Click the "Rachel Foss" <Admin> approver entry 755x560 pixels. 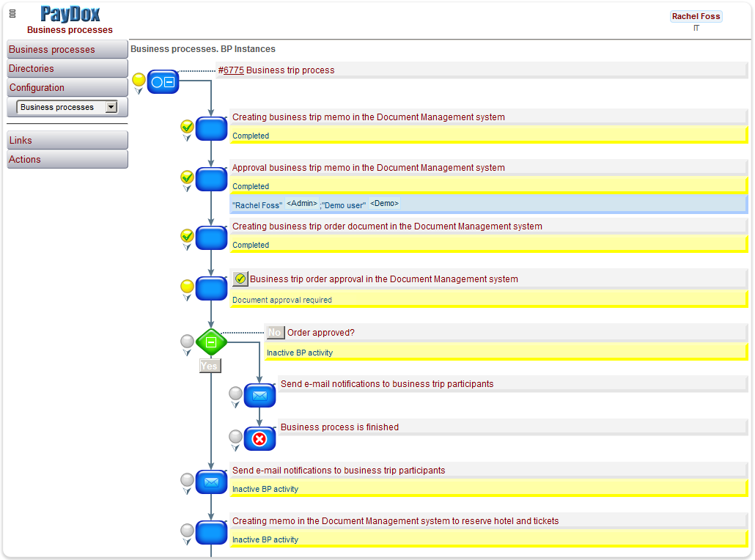point(275,205)
